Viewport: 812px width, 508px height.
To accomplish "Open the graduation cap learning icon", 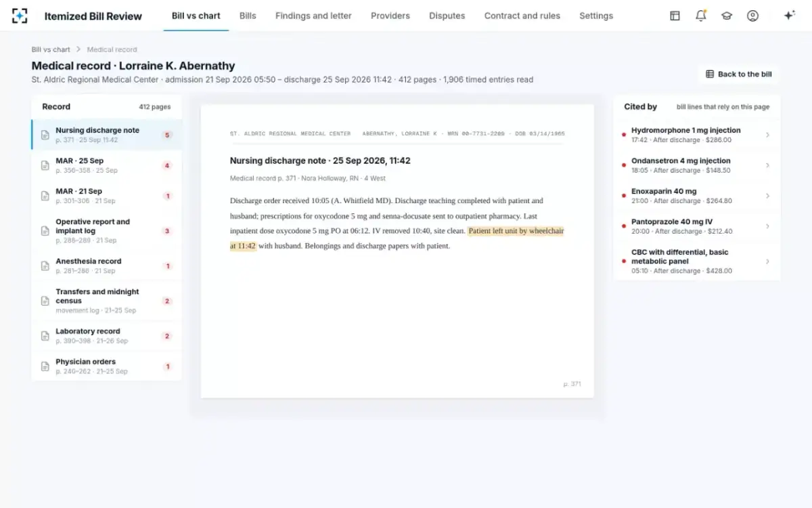I will click(727, 16).
